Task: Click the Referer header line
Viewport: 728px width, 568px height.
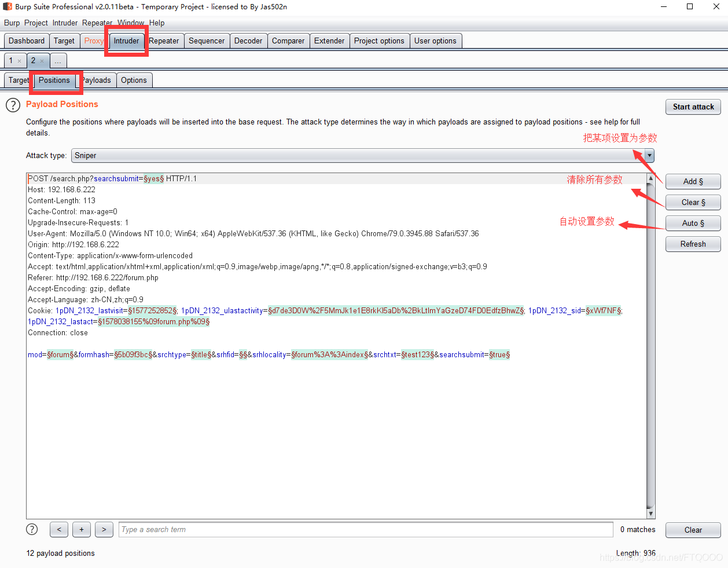Action: click(93, 277)
